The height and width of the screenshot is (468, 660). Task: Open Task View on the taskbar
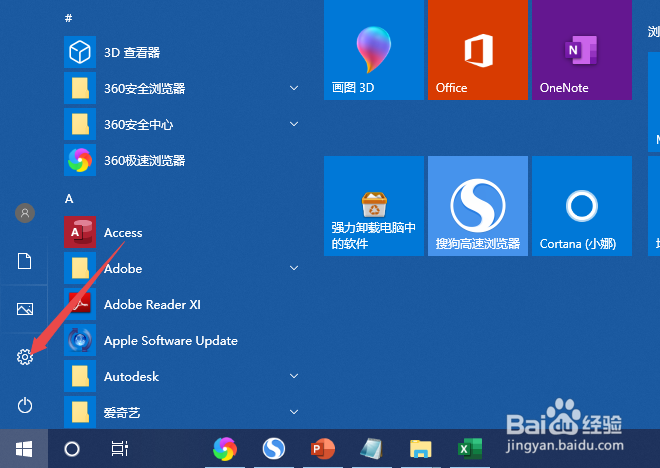[x=120, y=449]
